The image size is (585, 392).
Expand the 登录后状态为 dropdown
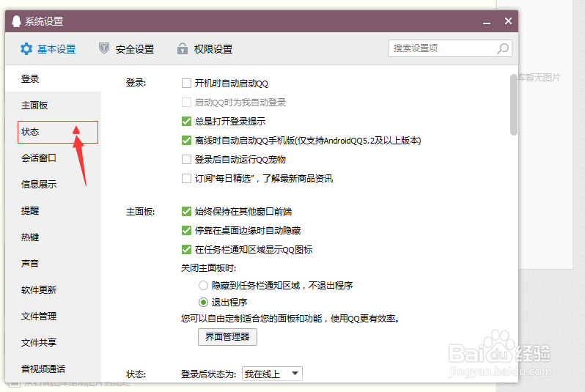tap(272, 374)
